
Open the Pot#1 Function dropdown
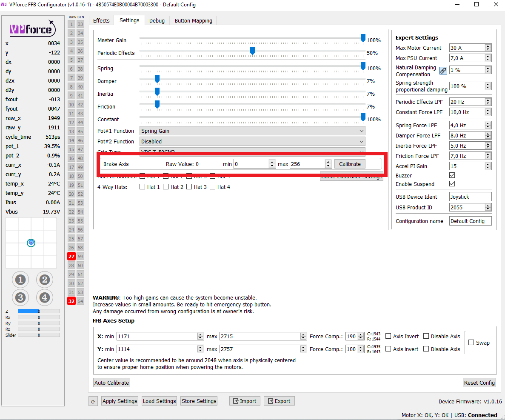click(x=252, y=131)
